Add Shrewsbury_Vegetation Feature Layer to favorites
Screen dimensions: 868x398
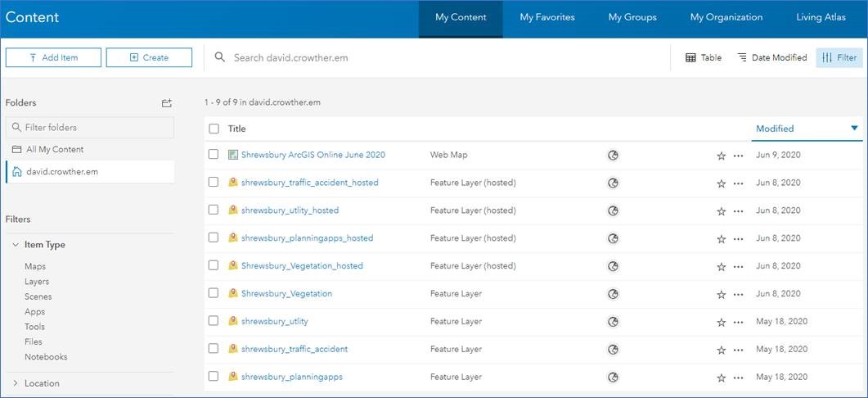[x=721, y=294]
